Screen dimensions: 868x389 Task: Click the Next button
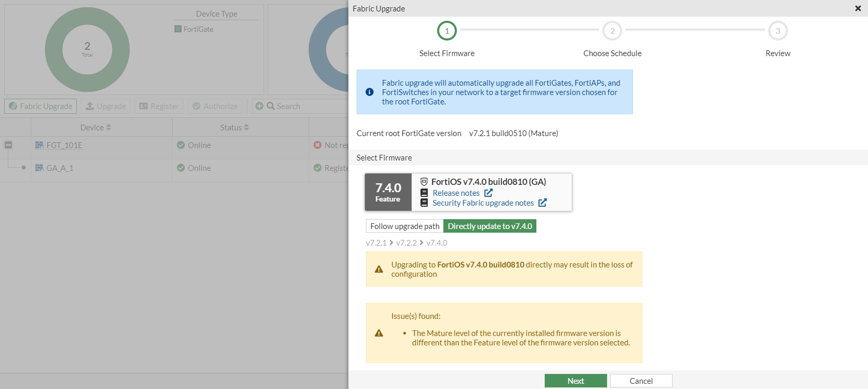(x=575, y=381)
